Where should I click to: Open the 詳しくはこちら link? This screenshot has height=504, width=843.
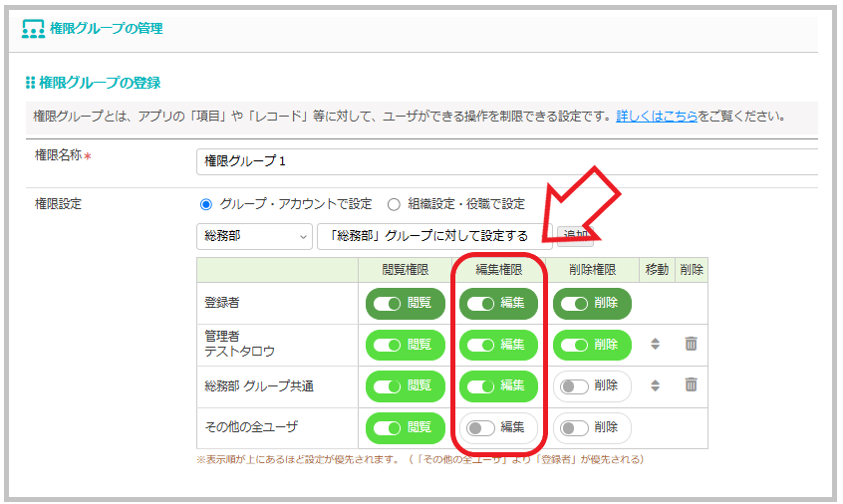pos(657,117)
